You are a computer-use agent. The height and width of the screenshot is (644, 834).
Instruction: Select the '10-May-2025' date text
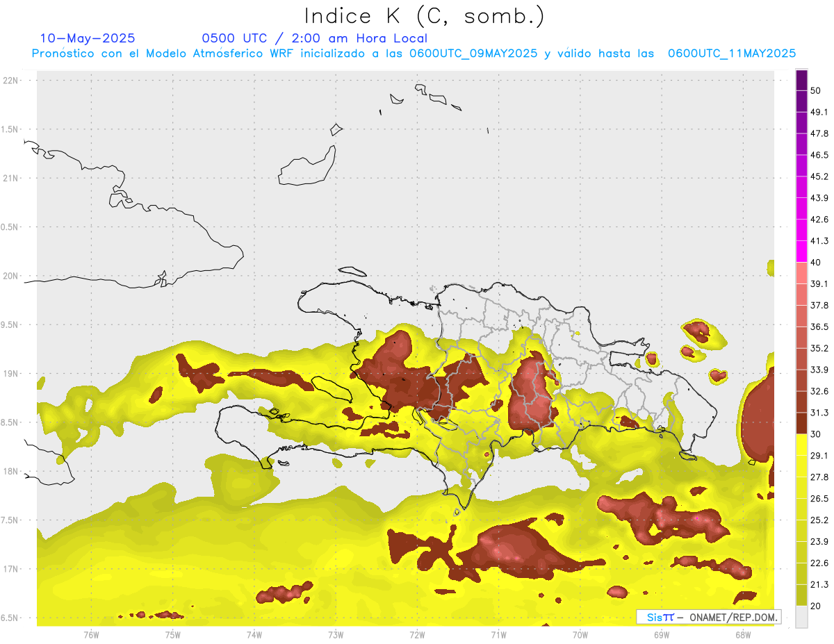88,38
